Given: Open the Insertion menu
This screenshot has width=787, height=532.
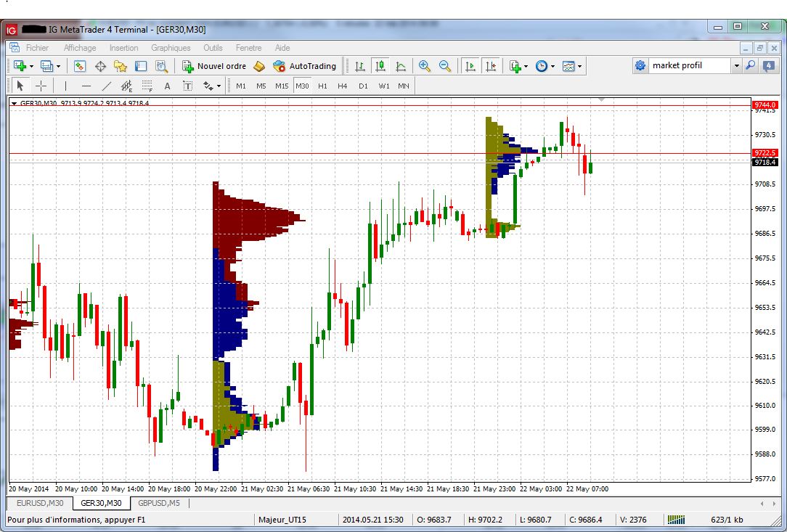Looking at the screenshot, I should tap(124, 48).
